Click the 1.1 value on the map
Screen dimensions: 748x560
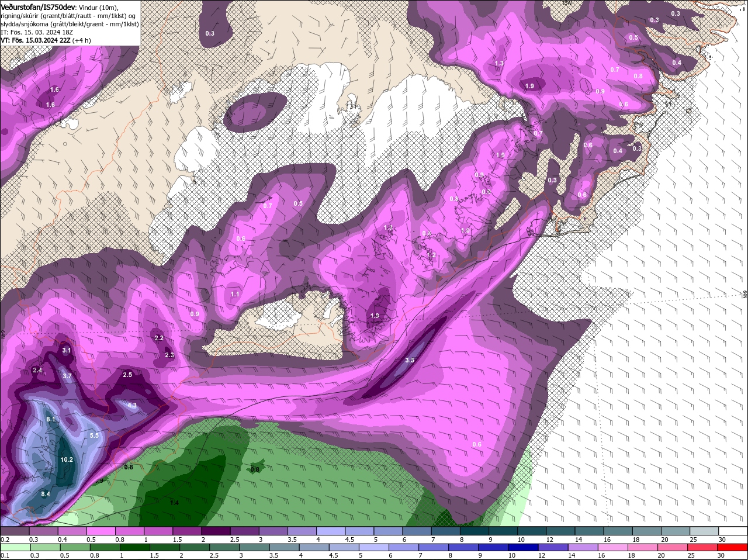click(236, 294)
